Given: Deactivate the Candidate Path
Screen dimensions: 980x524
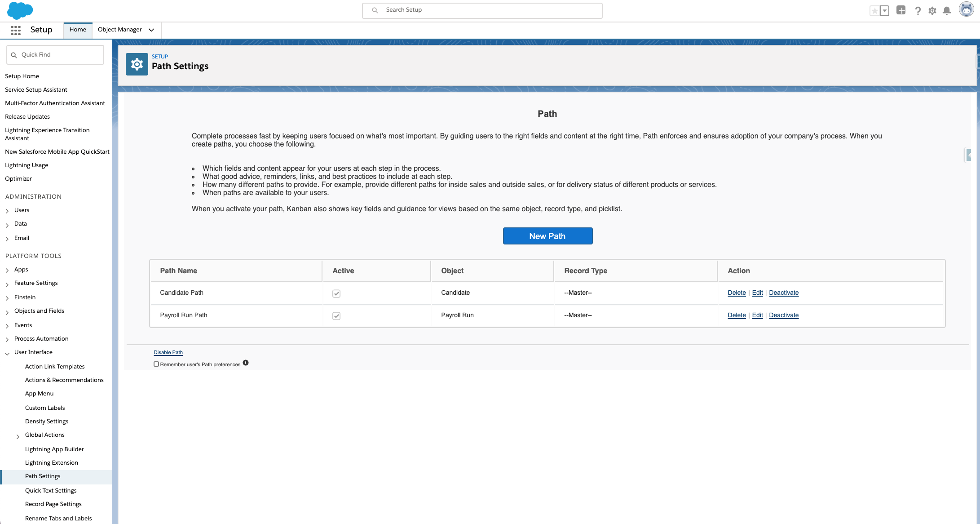Looking at the screenshot, I should pyautogui.click(x=784, y=293).
